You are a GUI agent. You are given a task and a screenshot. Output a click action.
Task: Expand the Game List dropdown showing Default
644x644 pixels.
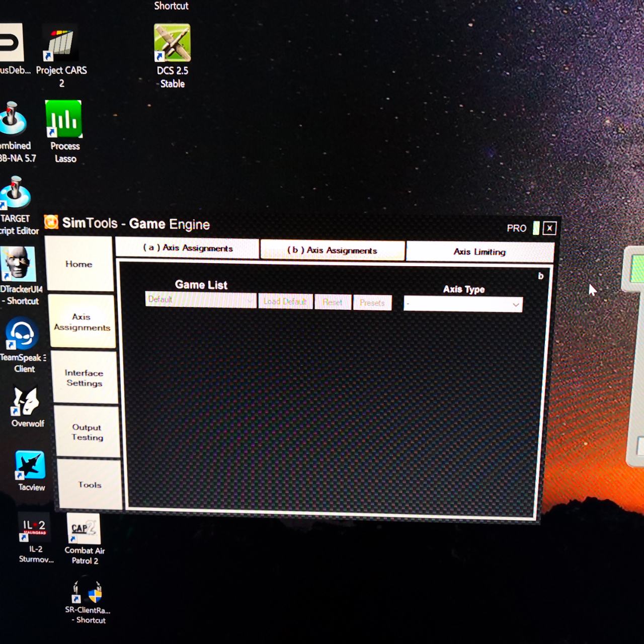(x=201, y=300)
